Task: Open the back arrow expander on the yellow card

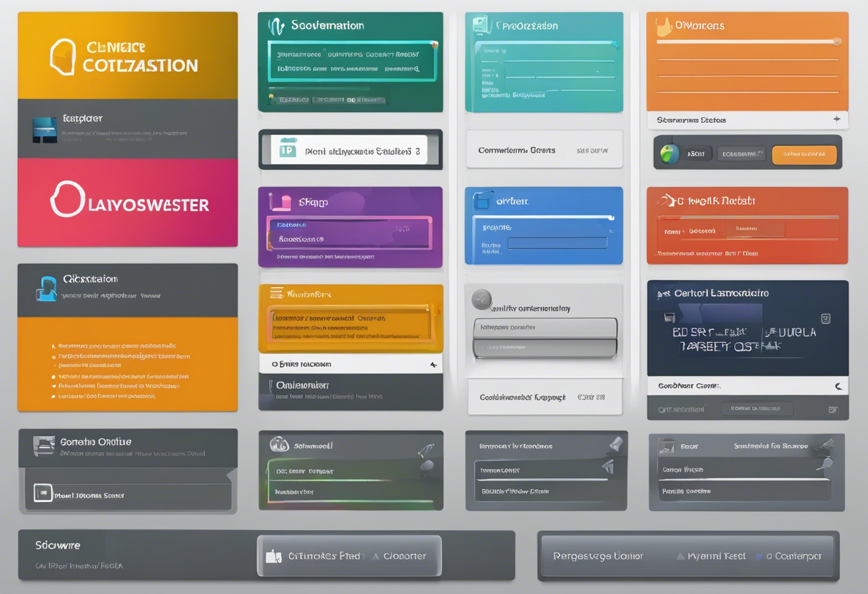Action: click(x=434, y=364)
